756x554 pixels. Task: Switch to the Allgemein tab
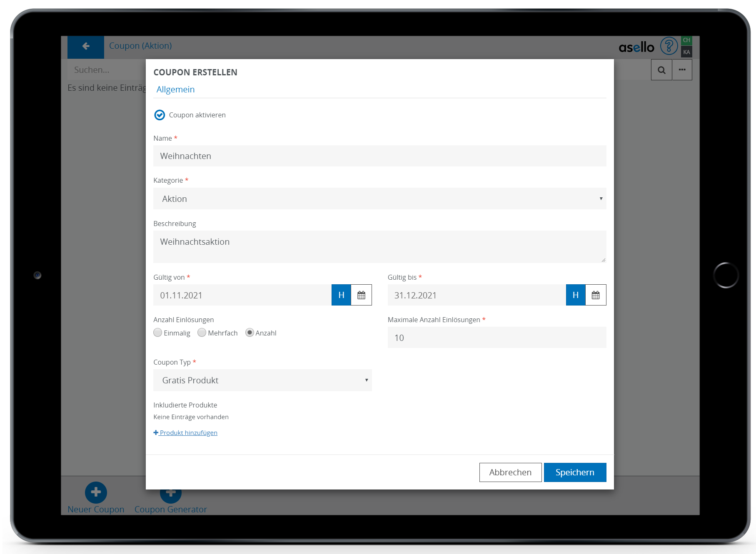pos(175,89)
